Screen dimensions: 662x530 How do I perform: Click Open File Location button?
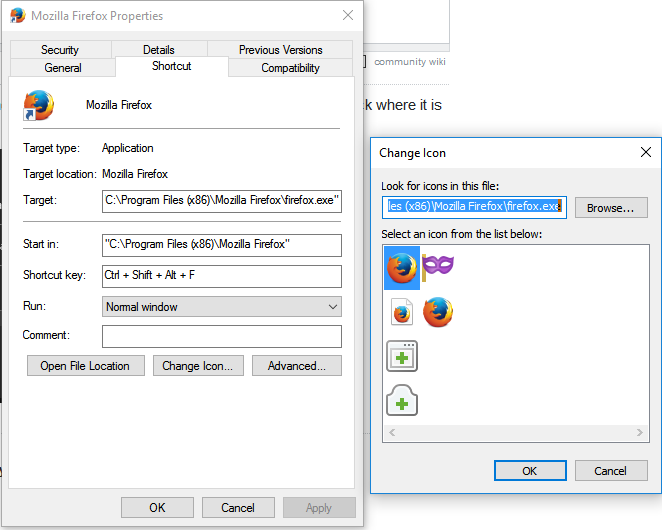point(86,366)
